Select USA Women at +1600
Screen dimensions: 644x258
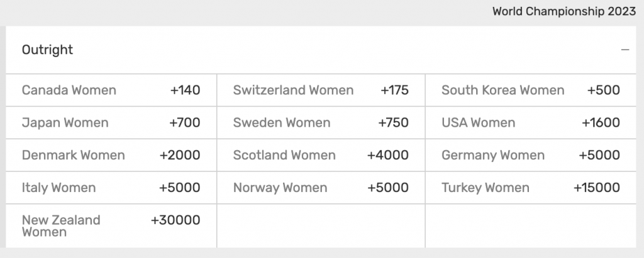531,122
